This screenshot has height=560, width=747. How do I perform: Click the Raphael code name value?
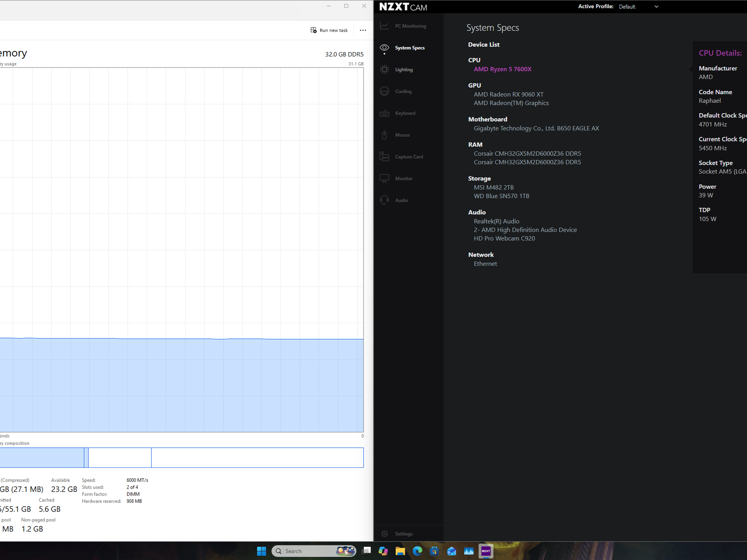(x=709, y=101)
